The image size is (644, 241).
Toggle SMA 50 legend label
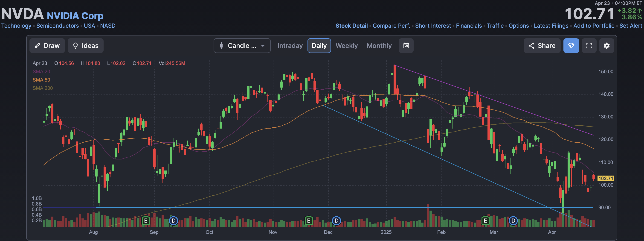pos(41,80)
